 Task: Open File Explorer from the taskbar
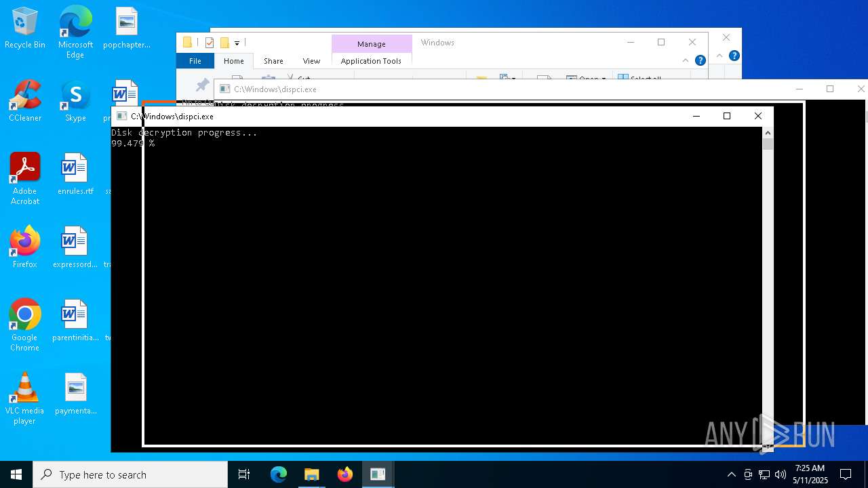click(x=312, y=474)
